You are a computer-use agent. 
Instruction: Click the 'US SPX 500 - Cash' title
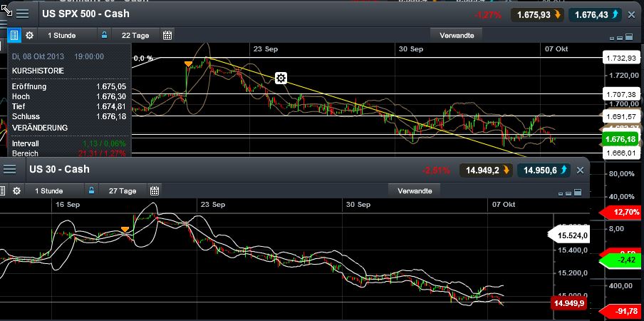point(85,14)
